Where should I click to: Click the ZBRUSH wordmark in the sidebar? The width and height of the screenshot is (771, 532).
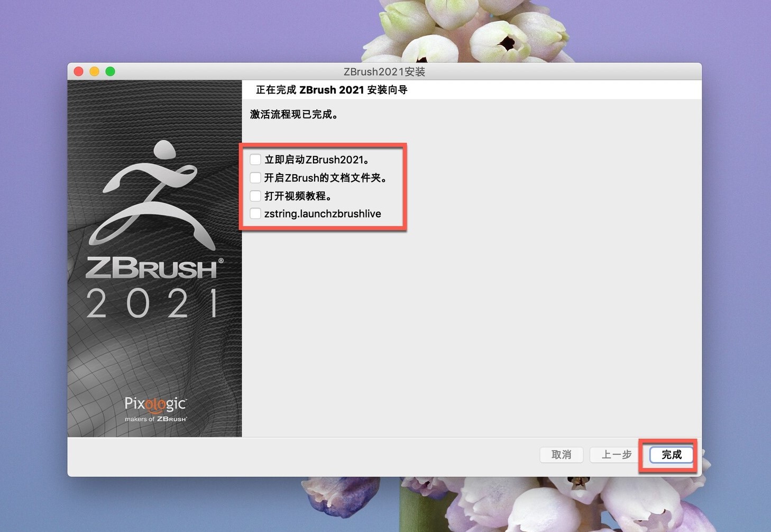[x=154, y=269]
